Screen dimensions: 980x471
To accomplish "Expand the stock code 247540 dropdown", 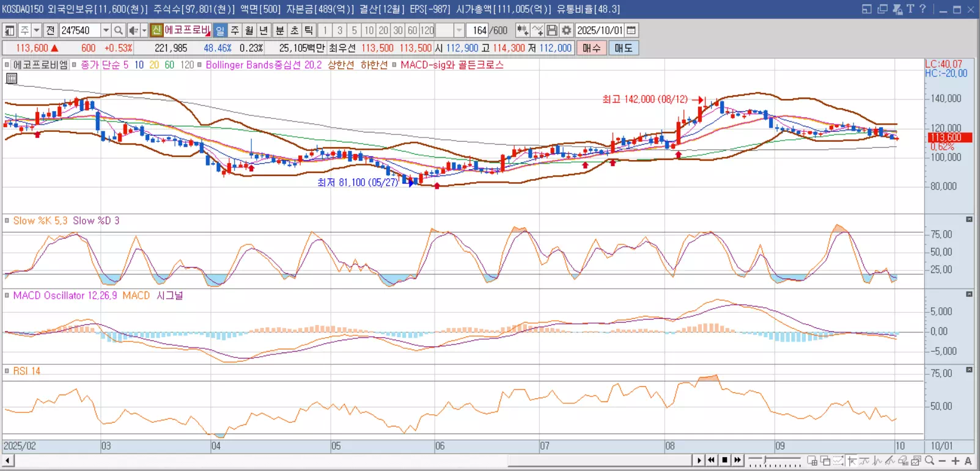I will click(x=106, y=30).
